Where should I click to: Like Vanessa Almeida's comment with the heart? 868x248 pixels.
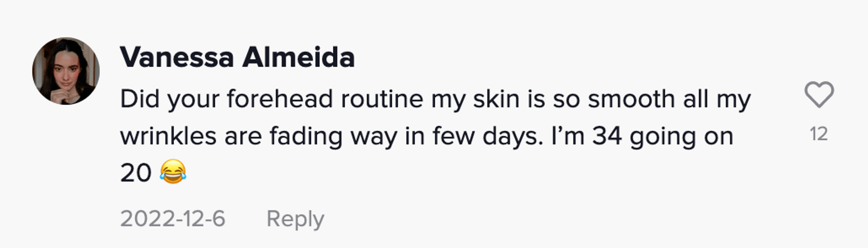[x=819, y=95]
